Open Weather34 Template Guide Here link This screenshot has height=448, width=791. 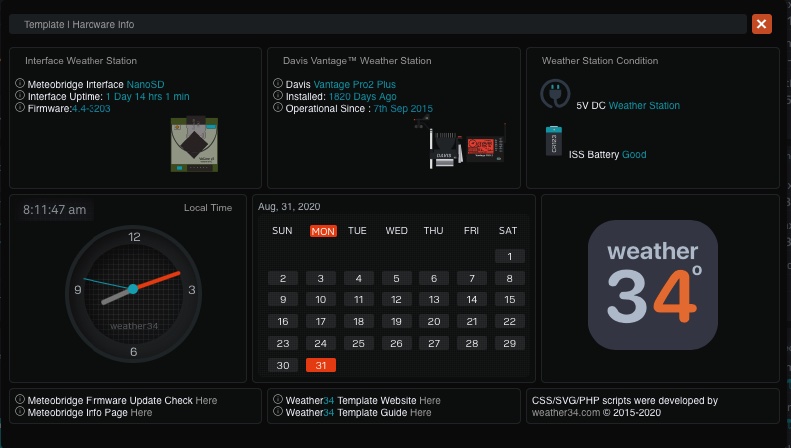click(421, 413)
